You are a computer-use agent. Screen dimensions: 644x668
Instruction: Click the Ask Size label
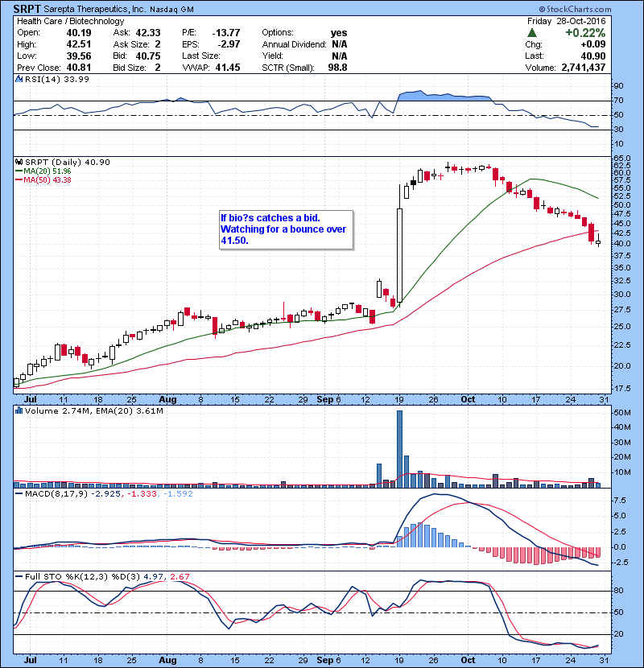[x=131, y=44]
